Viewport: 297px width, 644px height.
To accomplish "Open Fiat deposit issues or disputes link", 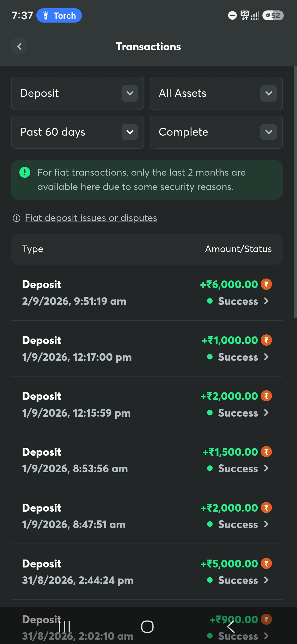I will pos(91,218).
